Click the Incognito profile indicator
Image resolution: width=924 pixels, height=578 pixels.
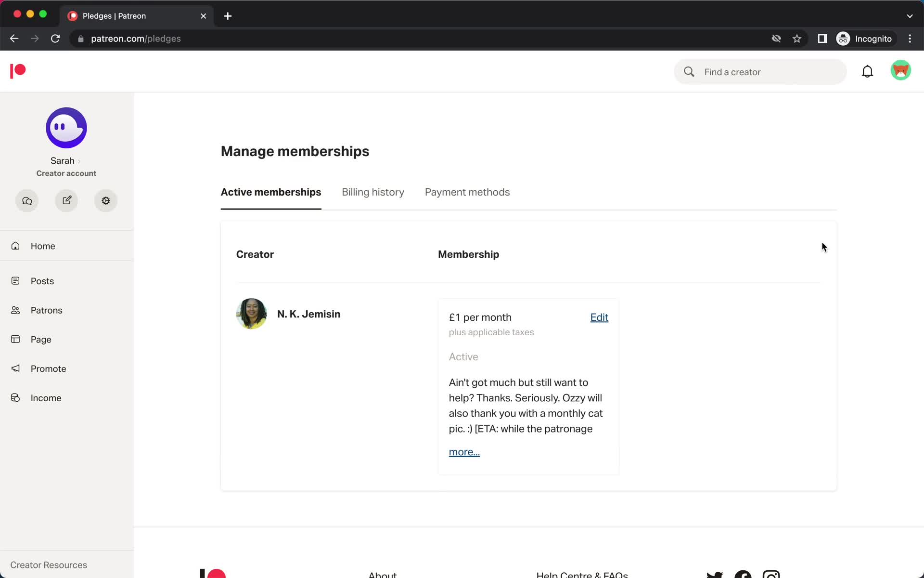click(x=864, y=39)
